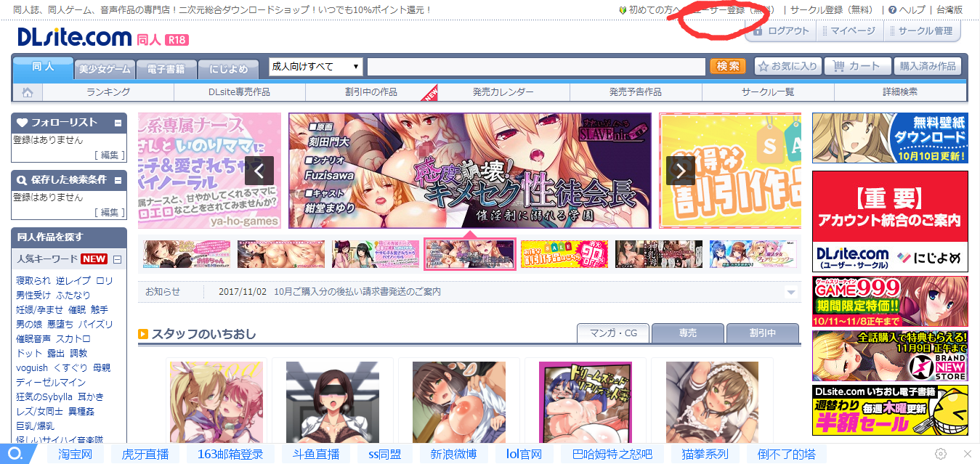Click the blue search icon at bottom-left

point(15,454)
